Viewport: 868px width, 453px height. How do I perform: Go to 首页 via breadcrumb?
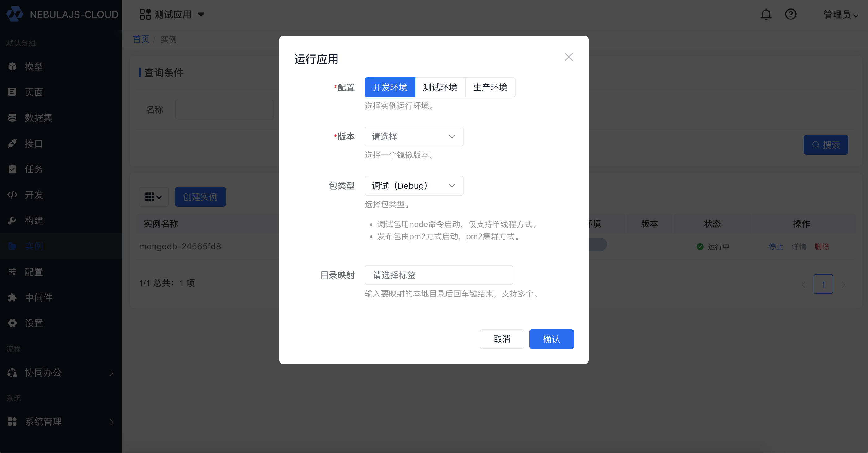(141, 39)
